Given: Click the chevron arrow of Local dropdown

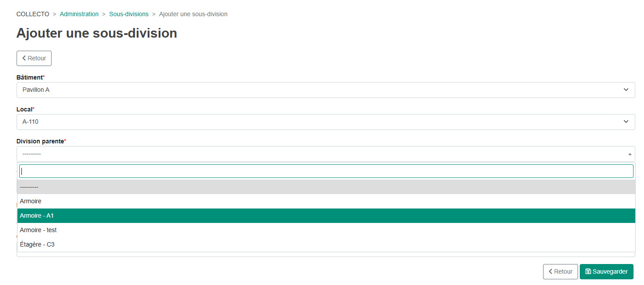Looking at the screenshot, I should click(626, 122).
